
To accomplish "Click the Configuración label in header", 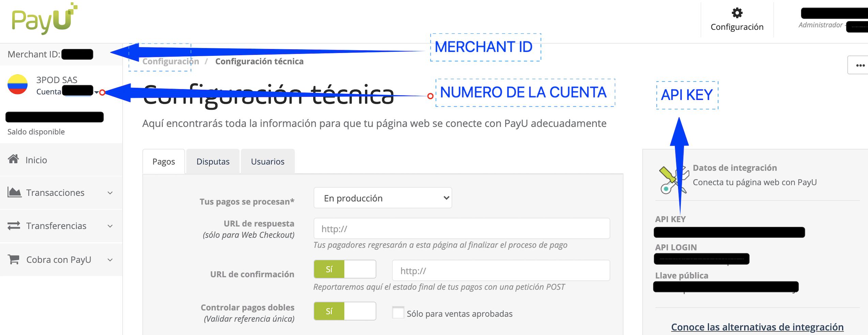I will [737, 27].
